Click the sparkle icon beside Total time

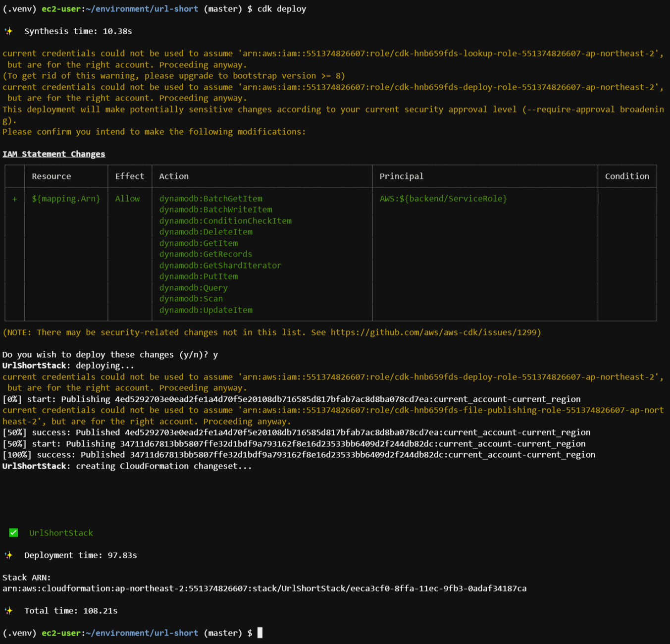[x=9, y=611]
